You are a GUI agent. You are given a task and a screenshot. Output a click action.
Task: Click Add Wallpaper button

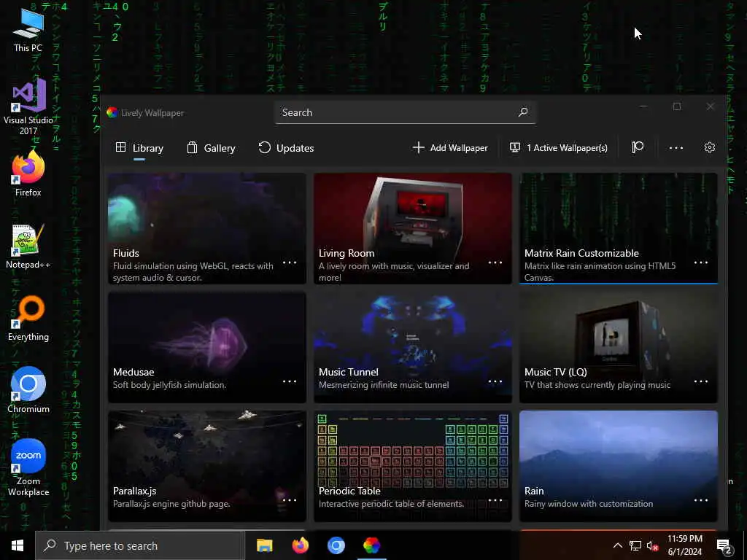[x=450, y=148]
